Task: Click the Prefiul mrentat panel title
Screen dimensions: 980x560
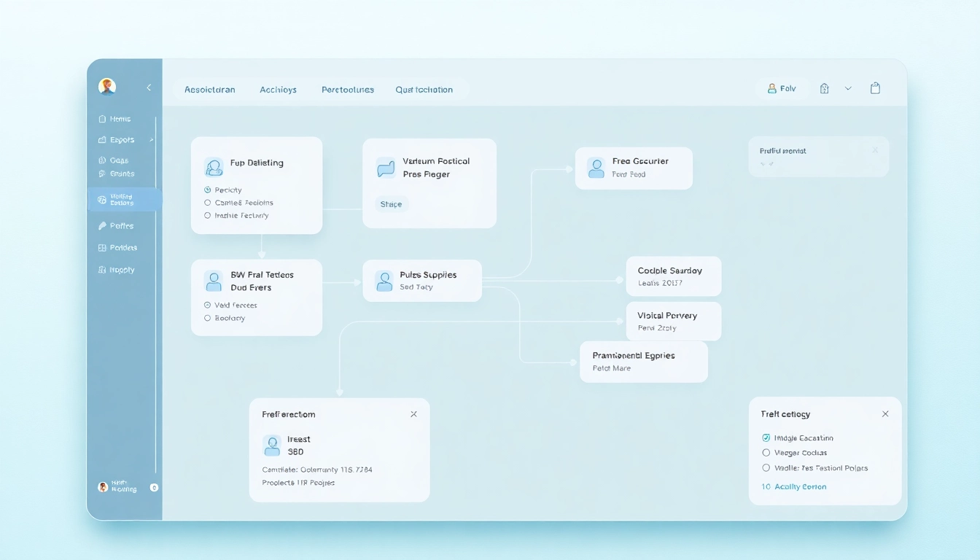Action: tap(783, 151)
